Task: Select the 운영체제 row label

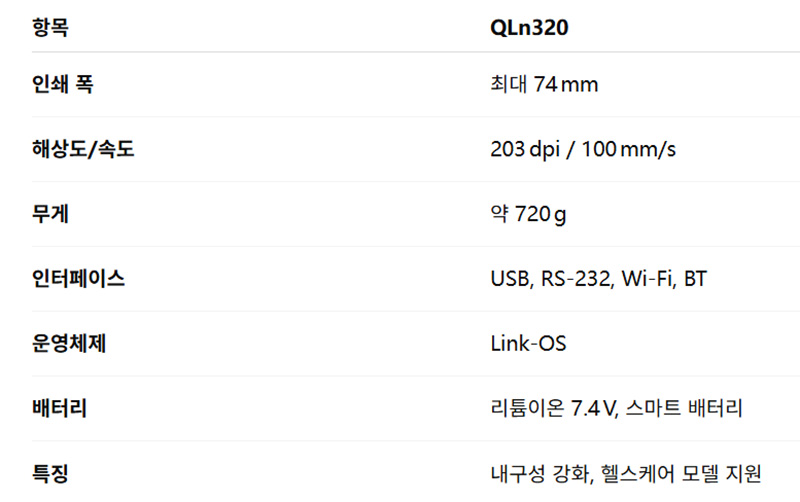Action: pos(70,344)
